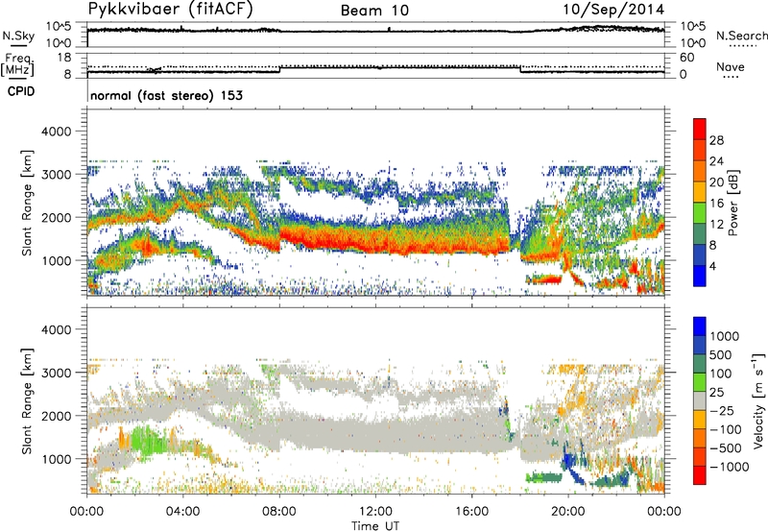Viewport: 768px width, 532px height.
Task: Click the 4000 tick in power panel
Action: tap(56, 132)
